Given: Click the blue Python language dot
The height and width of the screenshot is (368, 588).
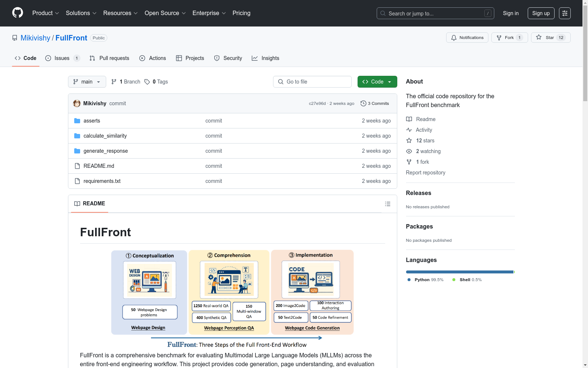Looking at the screenshot, I should pyautogui.click(x=409, y=280).
